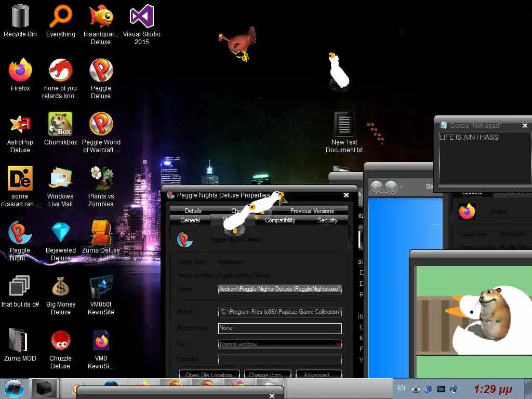Open the Previous Versions tab in Properties
Screen dimensions: 532x399
312,211
